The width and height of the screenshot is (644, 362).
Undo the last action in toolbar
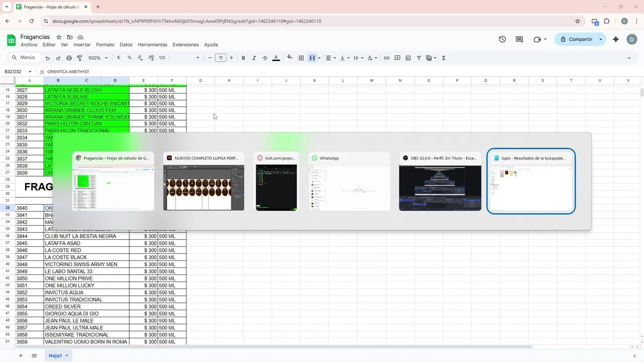47,58
